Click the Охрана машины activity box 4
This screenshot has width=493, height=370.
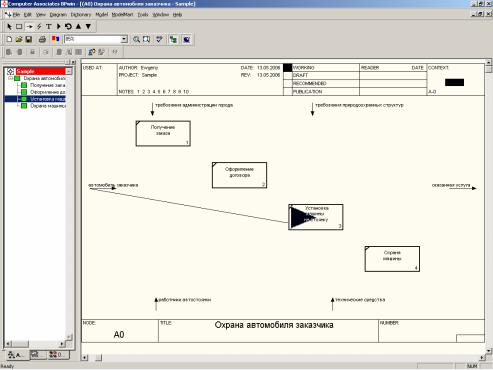pyautogui.click(x=392, y=259)
